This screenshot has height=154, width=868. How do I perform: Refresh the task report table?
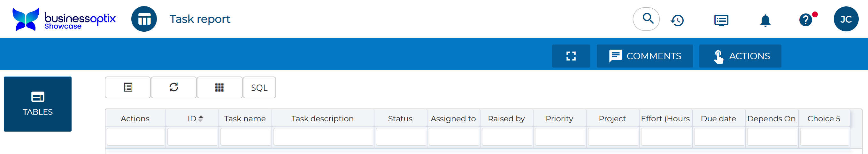pyautogui.click(x=173, y=87)
